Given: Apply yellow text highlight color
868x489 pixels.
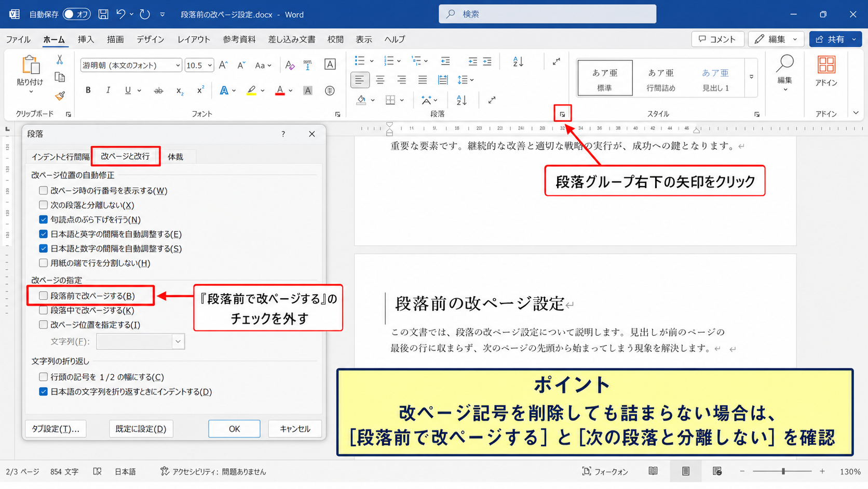Looking at the screenshot, I should (x=251, y=90).
